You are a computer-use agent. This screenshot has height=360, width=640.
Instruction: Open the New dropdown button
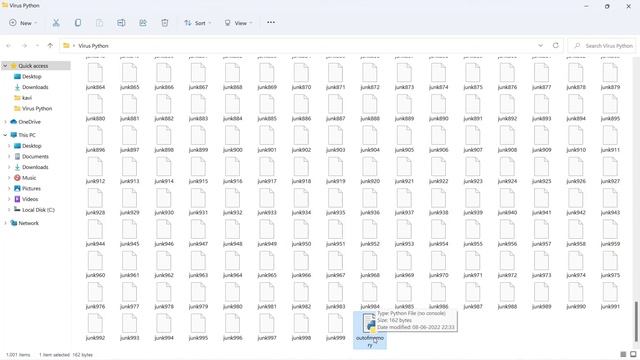(x=23, y=23)
